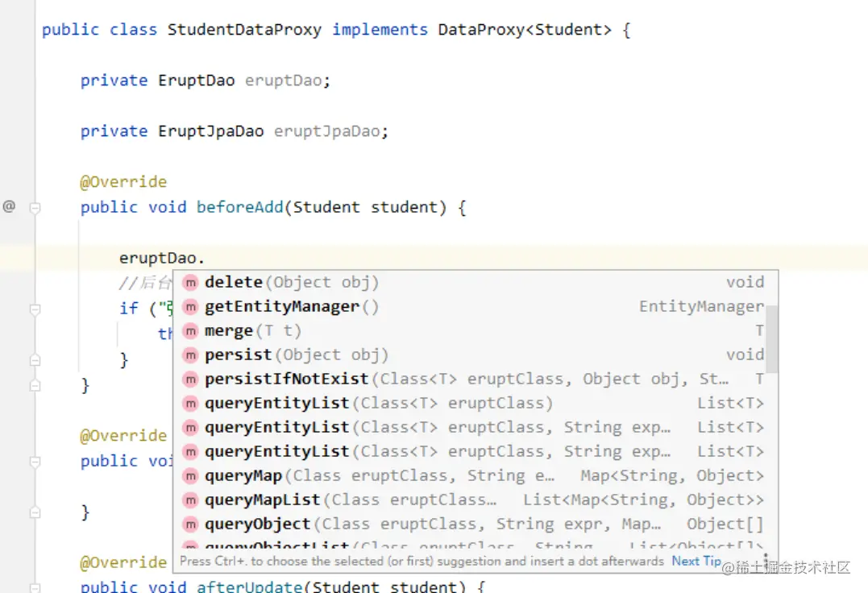Click the method icon beside persistIfNotExist
Viewport: 868px width, 593px height.
point(190,379)
